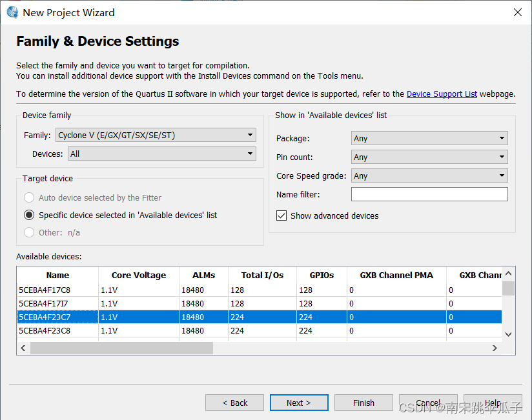Close the New Project Wizard window

pyautogui.click(x=517, y=12)
